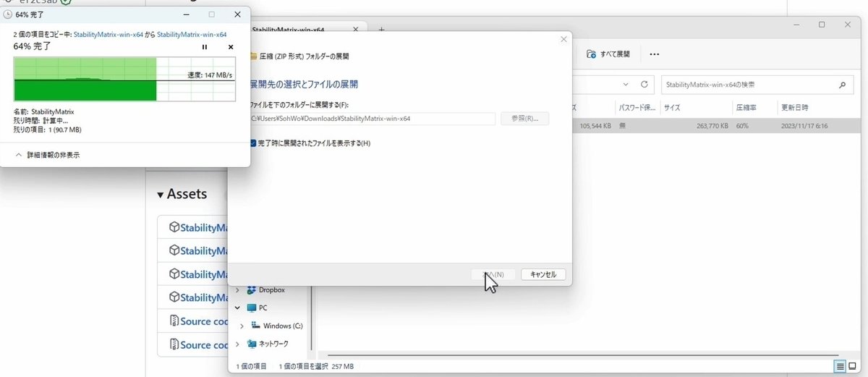The image size is (868, 377).
Task: Click the 2023/11/17 6:16 date cell
Action: point(804,125)
